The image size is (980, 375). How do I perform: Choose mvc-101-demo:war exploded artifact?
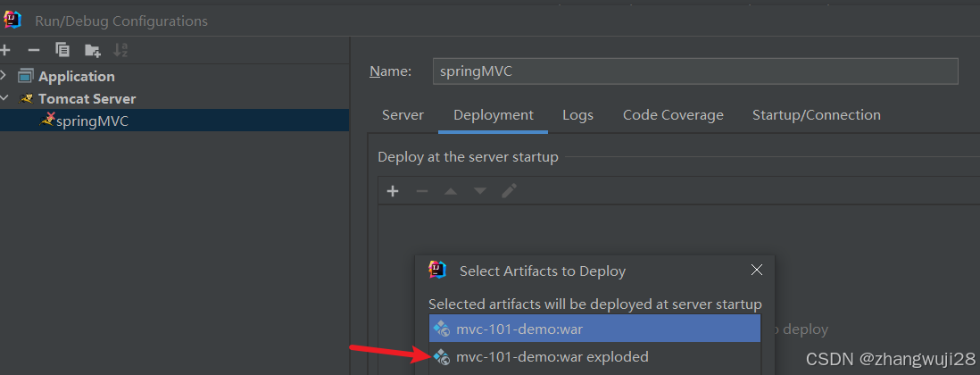point(595,357)
